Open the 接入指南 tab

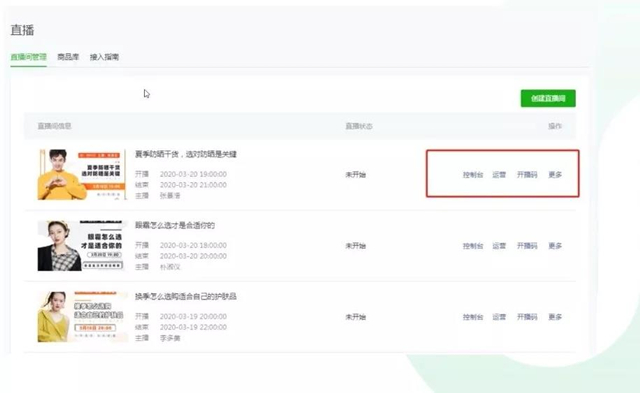[x=104, y=57]
